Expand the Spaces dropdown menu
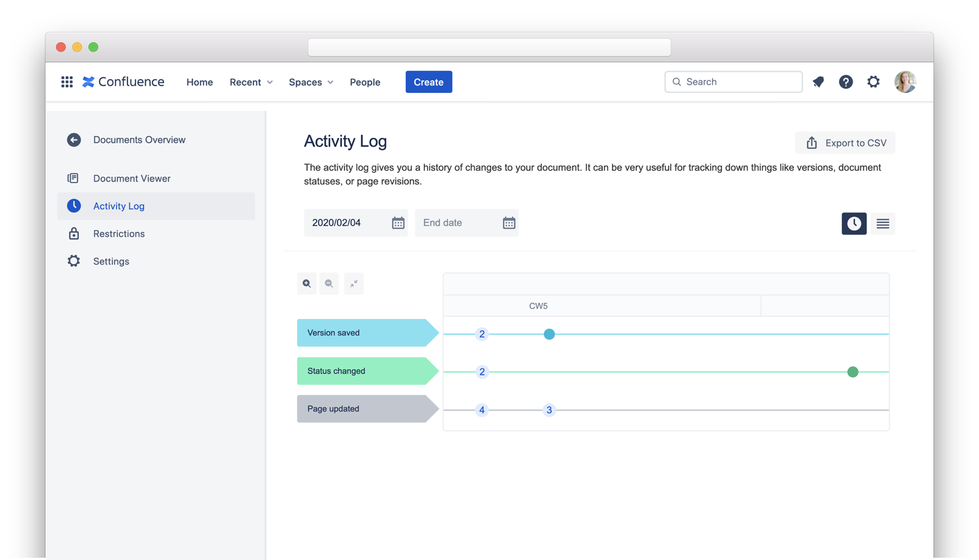The height and width of the screenshot is (560, 979). [311, 82]
